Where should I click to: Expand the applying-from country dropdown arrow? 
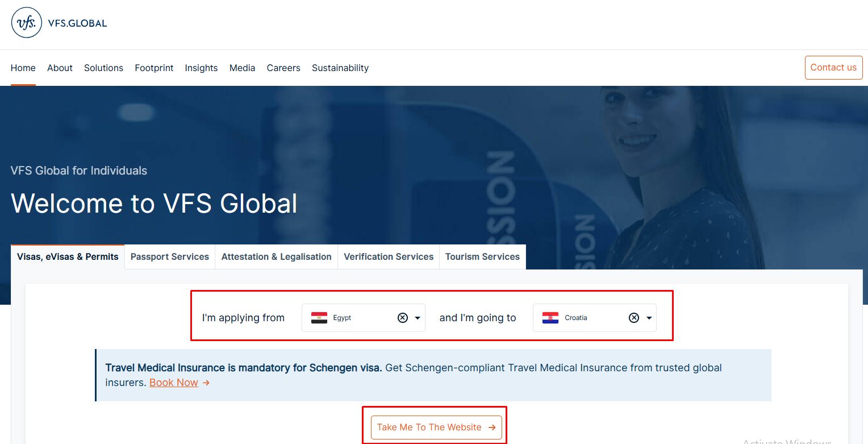(x=418, y=318)
